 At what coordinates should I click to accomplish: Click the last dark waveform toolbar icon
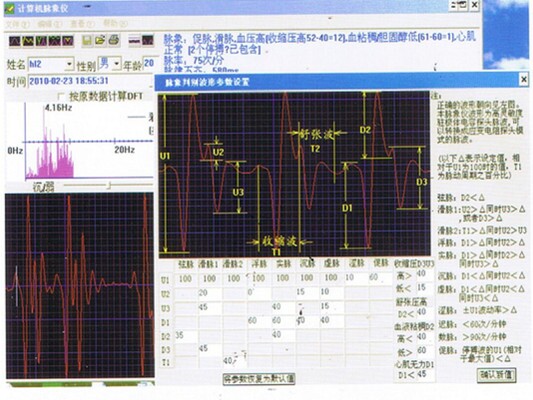[x=148, y=40]
